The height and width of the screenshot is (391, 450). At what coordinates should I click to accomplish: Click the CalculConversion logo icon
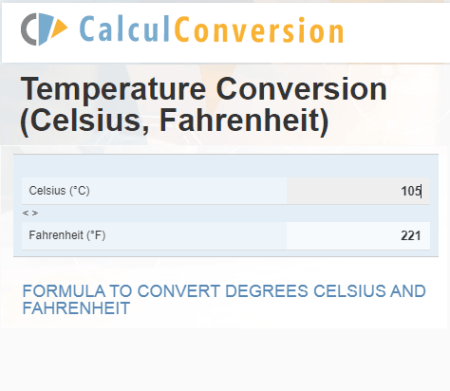[x=44, y=29]
